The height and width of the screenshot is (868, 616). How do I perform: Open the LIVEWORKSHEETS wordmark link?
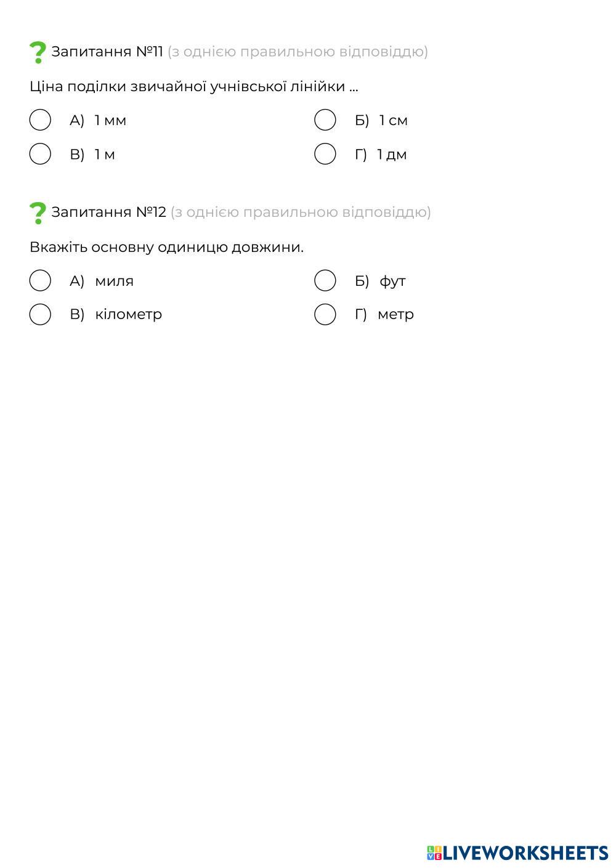pyautogui.click(x=525, y=853)
